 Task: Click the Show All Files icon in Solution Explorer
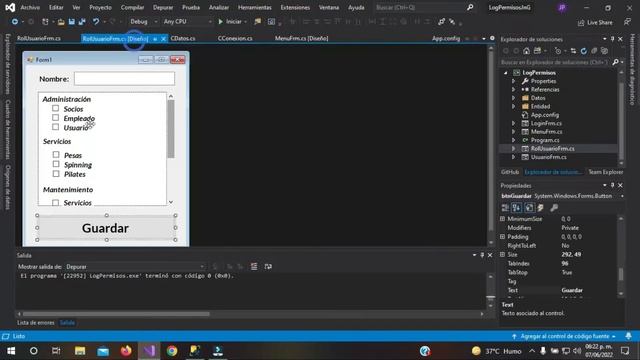pos(604,51)
